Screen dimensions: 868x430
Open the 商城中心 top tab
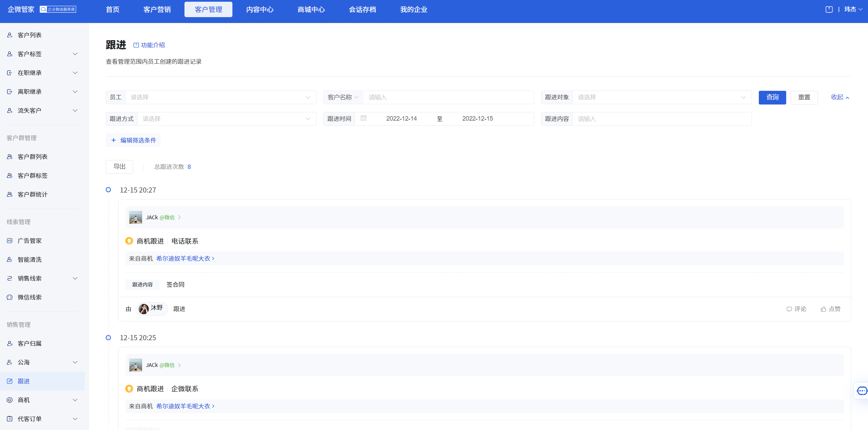(x=311, y=10)
